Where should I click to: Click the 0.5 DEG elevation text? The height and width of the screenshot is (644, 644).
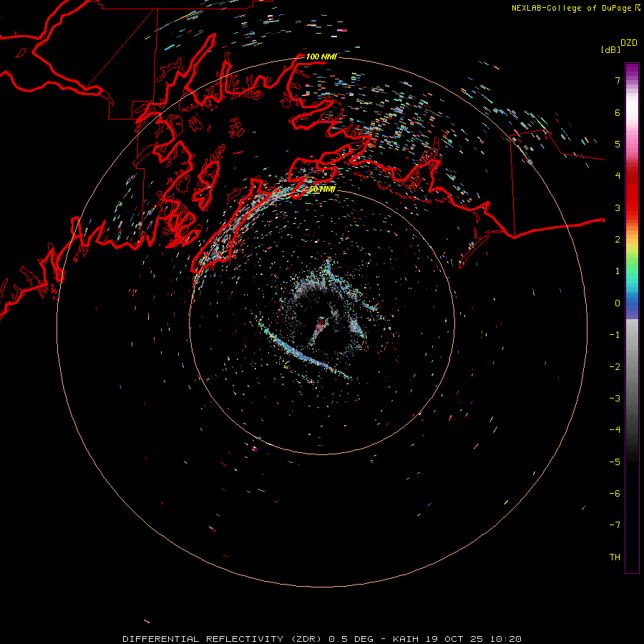click(351, 639)
